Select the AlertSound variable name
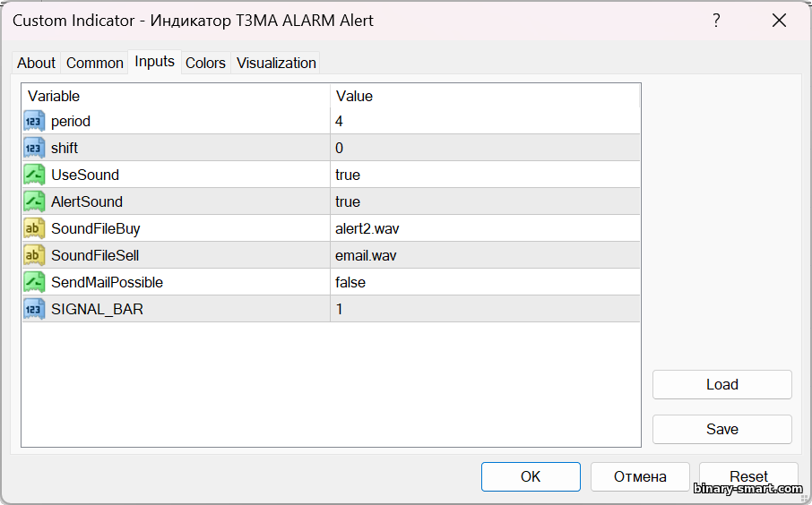This screenshot has width=812, height=505. coord(87,201)
